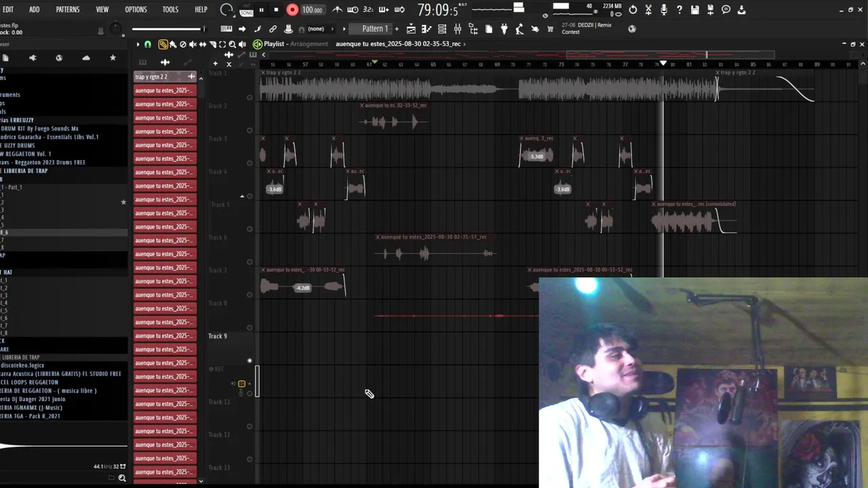The width and height of the screenshot is (868, 488).
Task: Select the Mute tool in playlist
Action: [193, 44]
